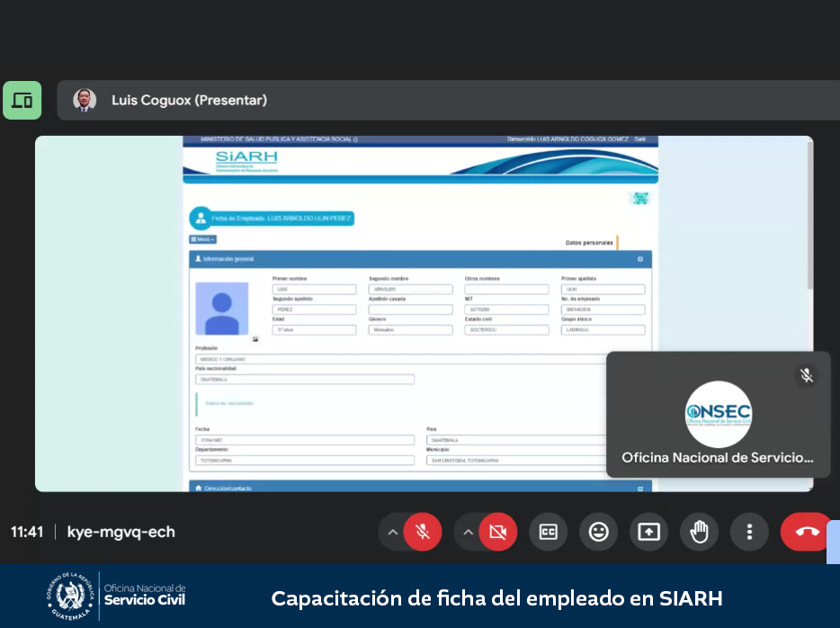Expand video settings chevron beside camera
This screenshot has width=840, height=628.
(x=468, y=532)
